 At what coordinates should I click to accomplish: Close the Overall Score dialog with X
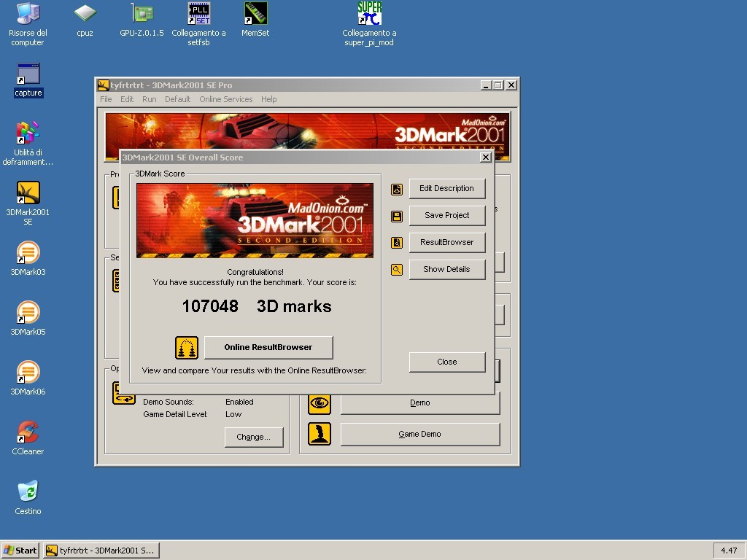(485, 157)
